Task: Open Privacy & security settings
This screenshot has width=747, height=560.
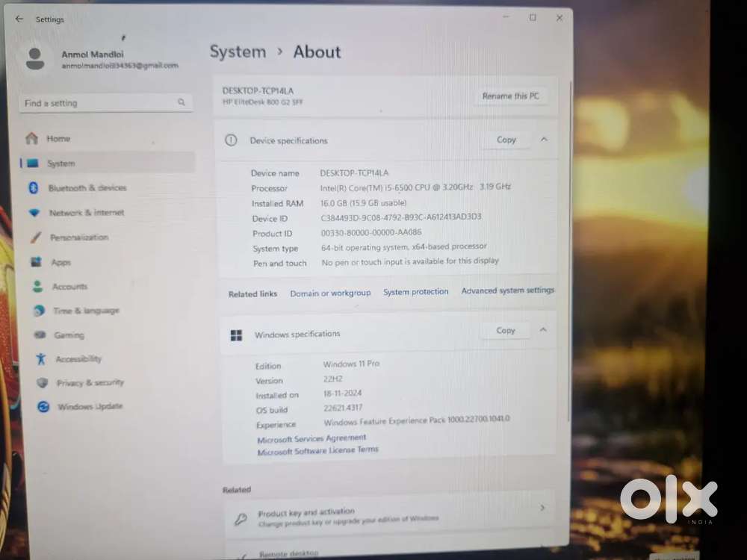Action: click(90, 383)
